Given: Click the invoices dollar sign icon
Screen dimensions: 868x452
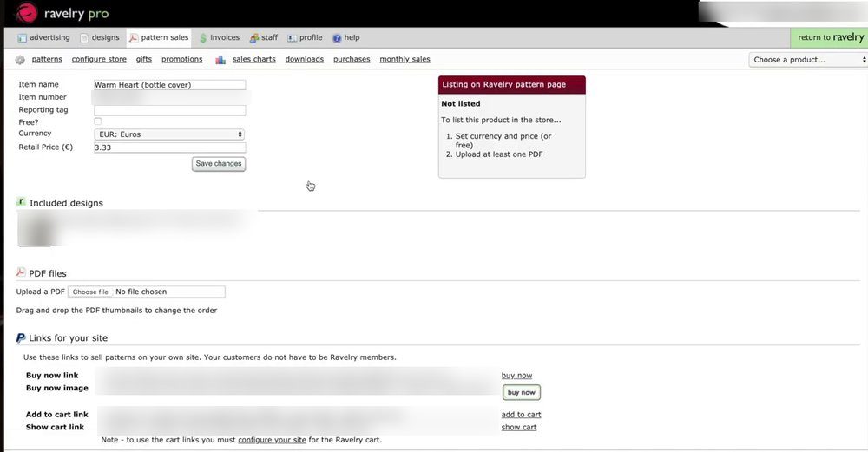Looking at the screenshot, I should click(x=203, y=38).
